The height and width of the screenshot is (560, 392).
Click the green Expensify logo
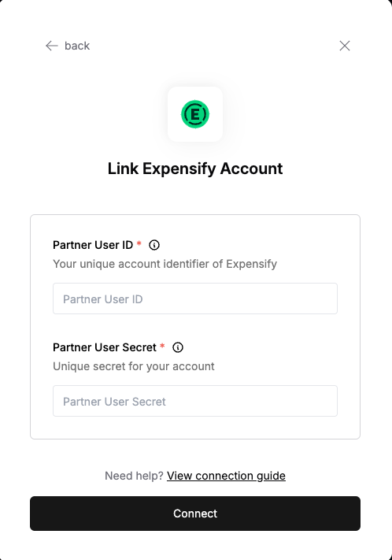[195, 114]
